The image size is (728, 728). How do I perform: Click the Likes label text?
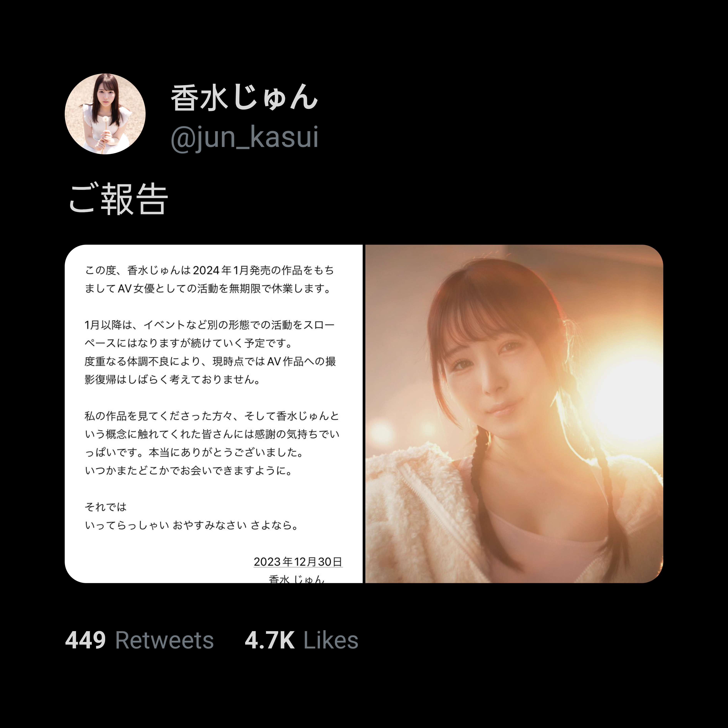(x=331, y=640)
